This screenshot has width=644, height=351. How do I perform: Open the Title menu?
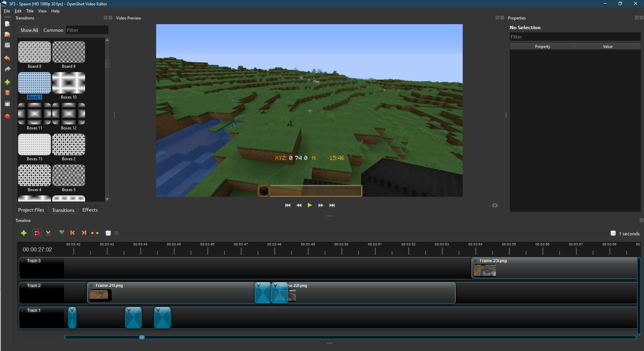30,11
